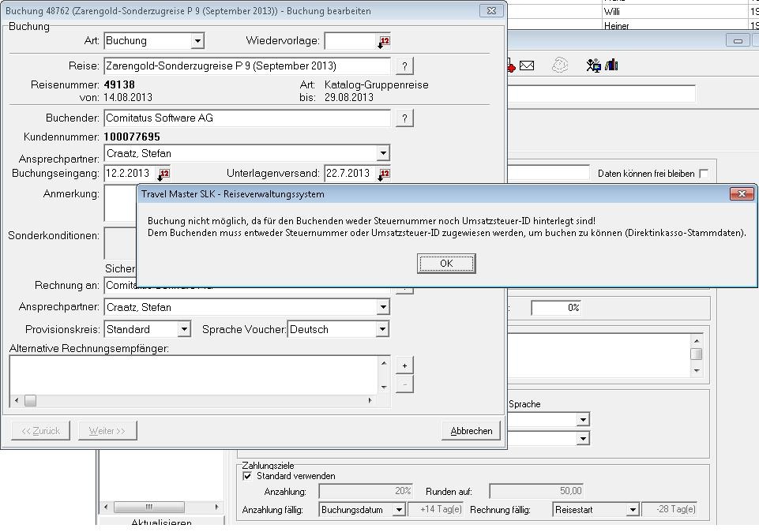The height and width of the screenshot is (532, 759).
Task: Toggle the 'Daten können frei bleiben' checkbox
Action: click(703, 174)
